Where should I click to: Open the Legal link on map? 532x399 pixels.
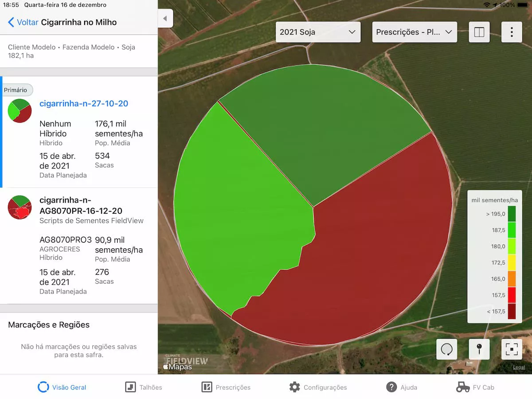click(x=519, y=367)
